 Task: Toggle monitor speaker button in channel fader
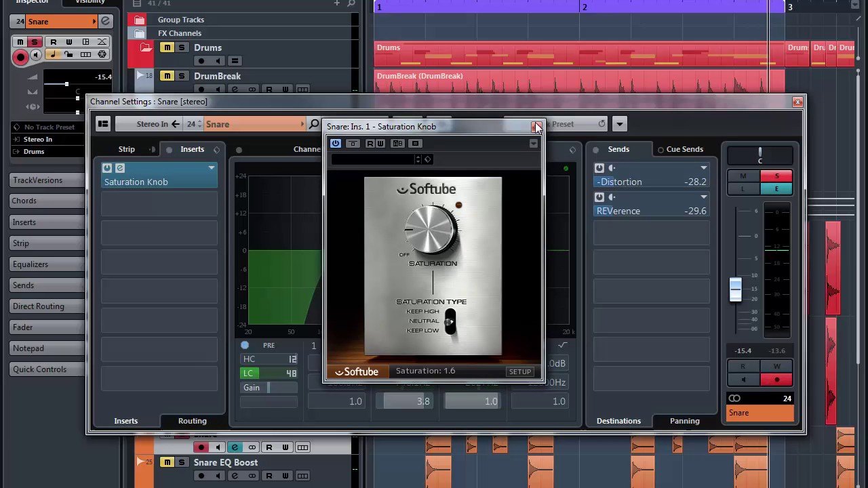pyautogui.click(x=743, y=380)
